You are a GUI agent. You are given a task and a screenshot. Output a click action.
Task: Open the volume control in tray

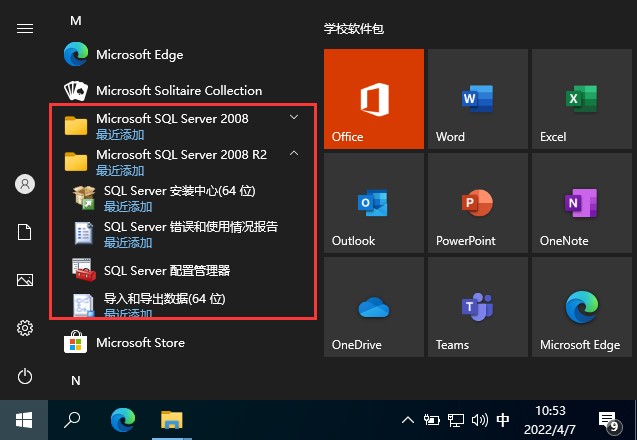tap(480, 420)
